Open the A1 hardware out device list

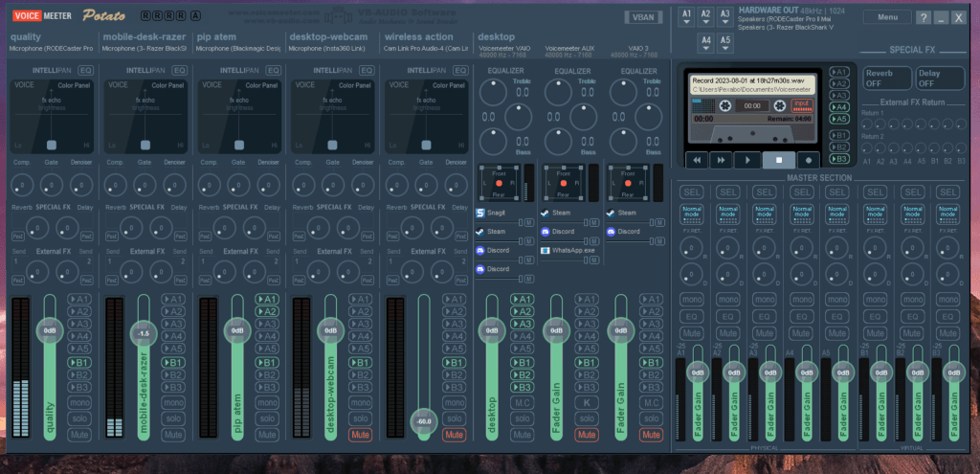pyautogui.click(x=687, y=17)
